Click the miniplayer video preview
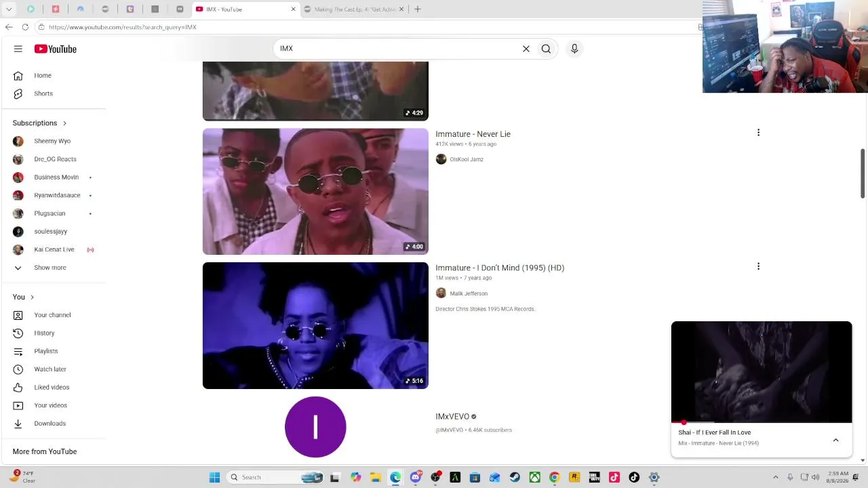This screenshot has height=488, width=868. (762, 371)
